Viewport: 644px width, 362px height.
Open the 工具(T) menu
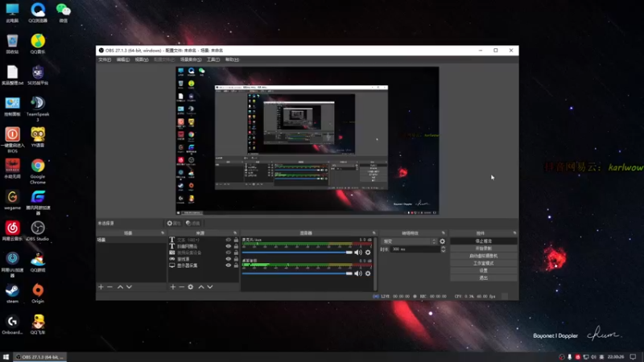[213, 60]
